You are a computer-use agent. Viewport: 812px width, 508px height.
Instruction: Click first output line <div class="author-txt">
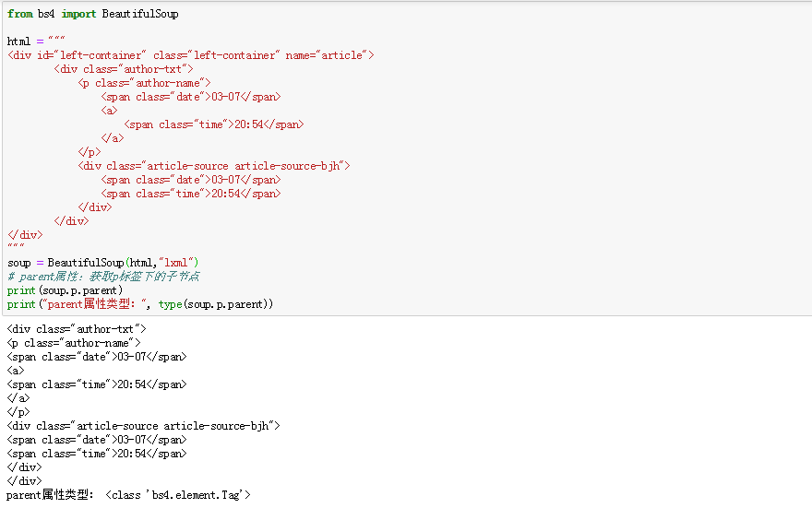tap(76, 329)
